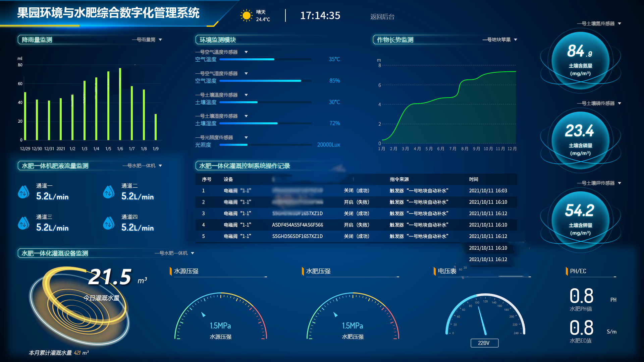Select the 作物长势监测 panel header
Viewport: 644px width, 362px height.
[x=395, y=39]
